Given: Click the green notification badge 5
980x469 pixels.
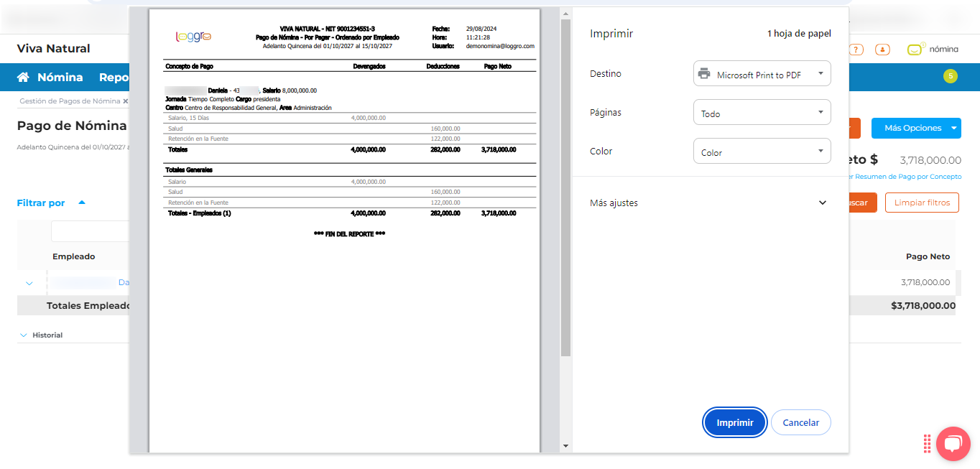Looking at the screenshot, I should 951,75.
